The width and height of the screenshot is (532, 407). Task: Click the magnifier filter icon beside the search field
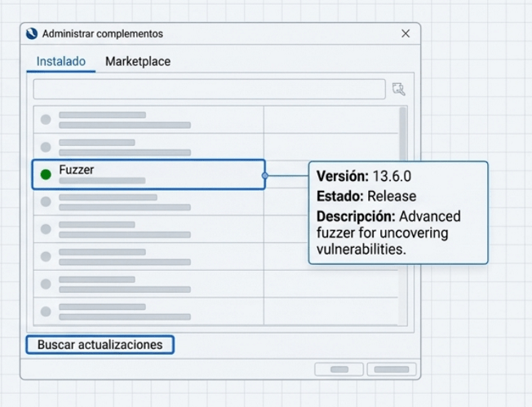[398, 90]
